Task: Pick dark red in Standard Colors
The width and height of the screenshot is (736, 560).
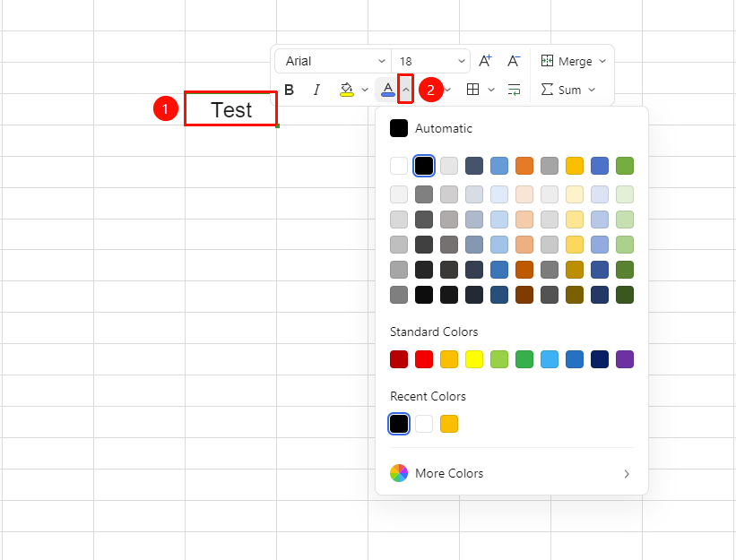Action: coord(399,359)
